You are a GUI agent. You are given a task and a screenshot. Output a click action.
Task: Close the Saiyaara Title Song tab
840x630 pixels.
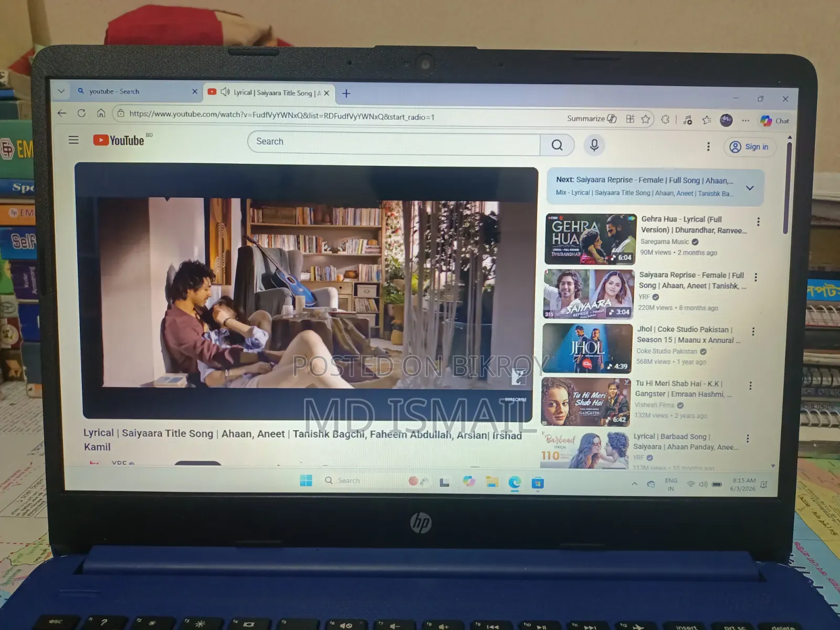coord(327,93)
